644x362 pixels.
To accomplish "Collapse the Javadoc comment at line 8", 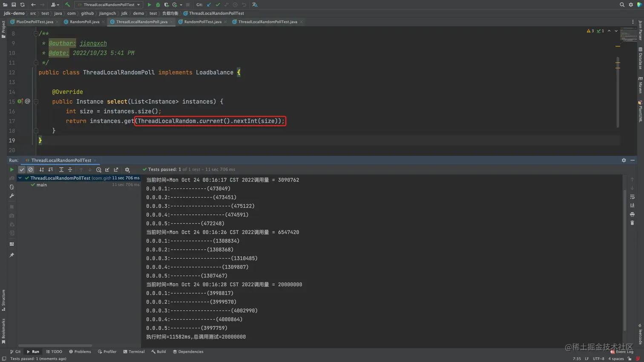I will point(36,34).
